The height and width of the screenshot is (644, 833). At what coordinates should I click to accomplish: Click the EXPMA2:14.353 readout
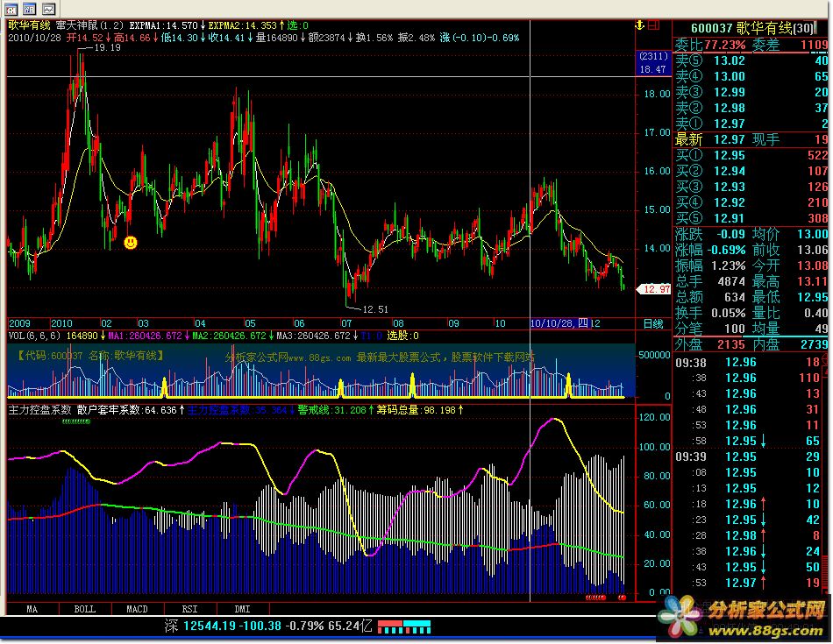click(x=243, y=25)
